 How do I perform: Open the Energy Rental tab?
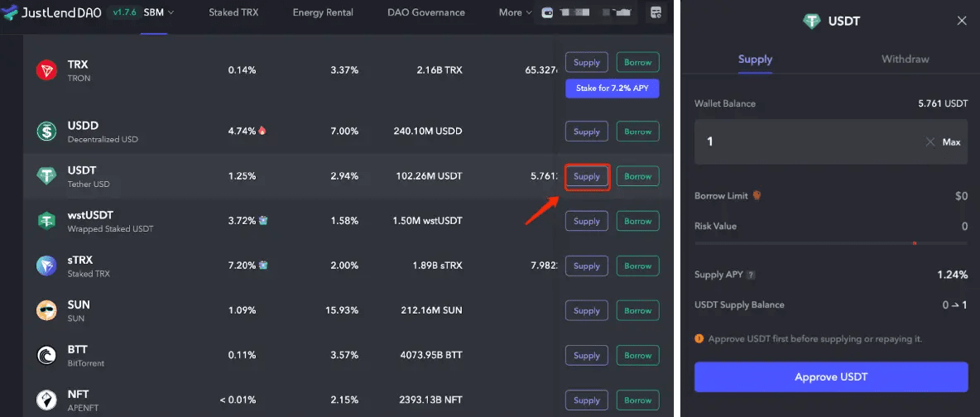[323, 12]
